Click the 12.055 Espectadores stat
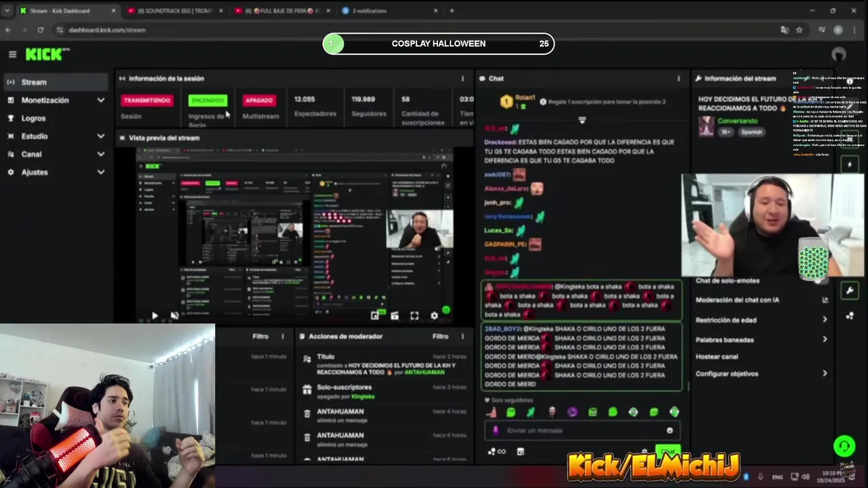This screenshot has width=868, height=488. click(x=315, y=106)
